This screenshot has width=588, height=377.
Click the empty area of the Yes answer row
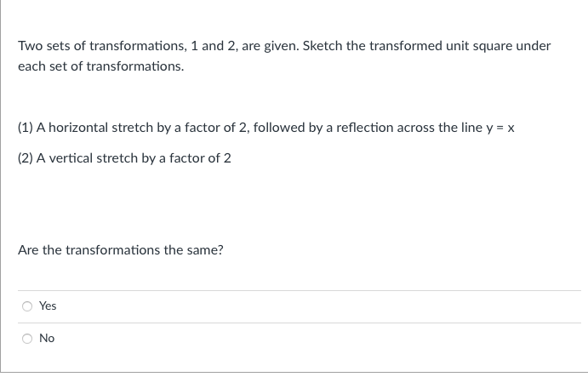coord(319,306)
